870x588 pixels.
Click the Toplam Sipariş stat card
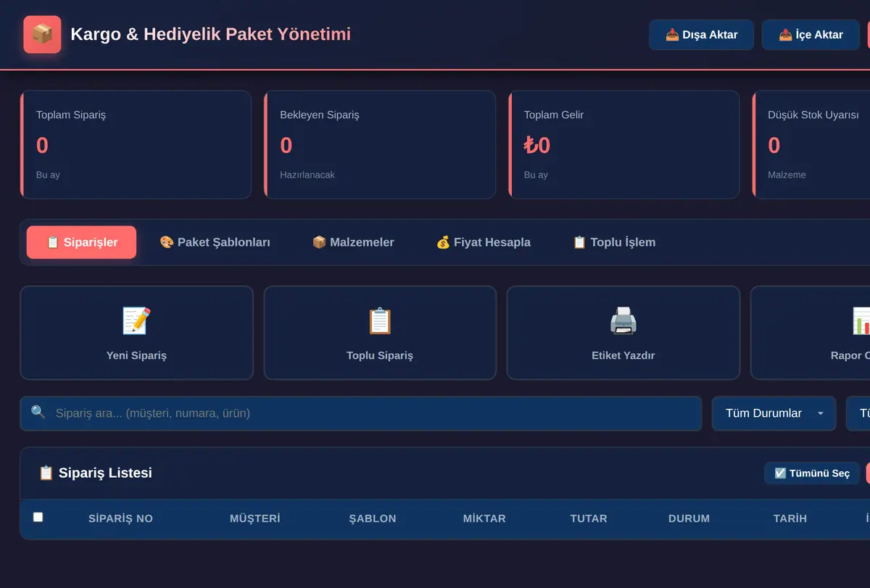pyautogui.click(x=136, y=144)
